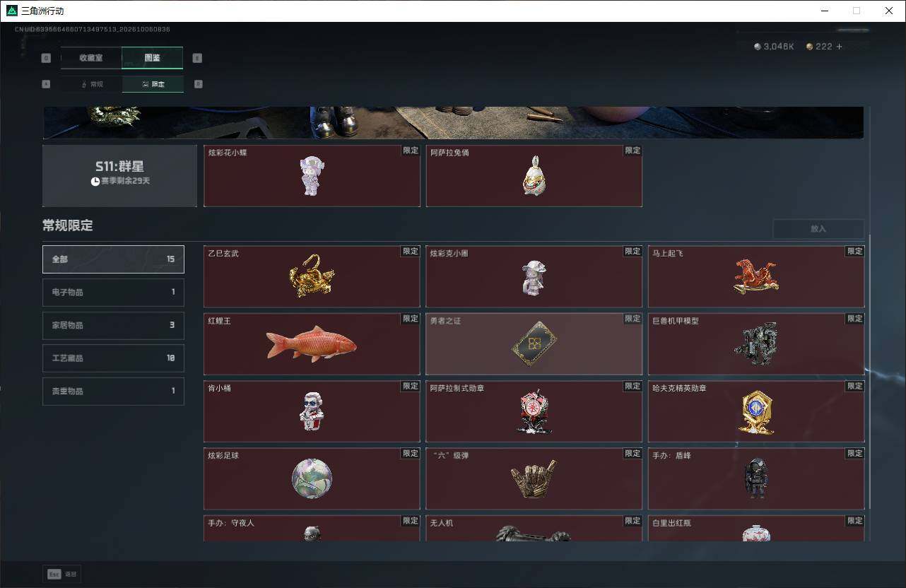Click the 3,046K currency balance
This screenshot has width=906, height=588.
[775, 47]
